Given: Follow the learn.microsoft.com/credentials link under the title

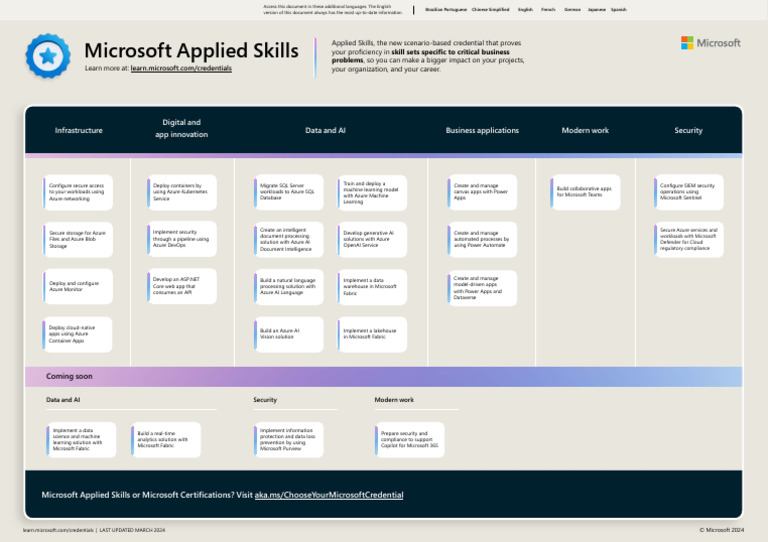Looking at the screenshot, I should click(181, 68).
